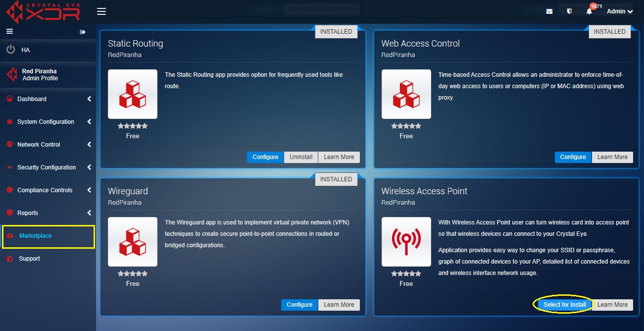Click the "Time-based Access Control" description text
This screenshot has height=331, width=644.
(x=531, y=86)
